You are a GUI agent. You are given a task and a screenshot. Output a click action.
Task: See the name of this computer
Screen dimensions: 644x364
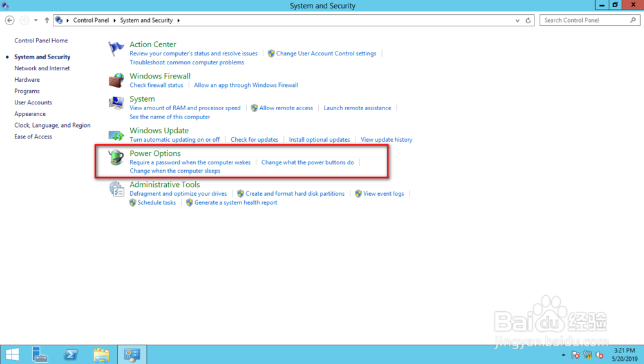click(169, 117)
